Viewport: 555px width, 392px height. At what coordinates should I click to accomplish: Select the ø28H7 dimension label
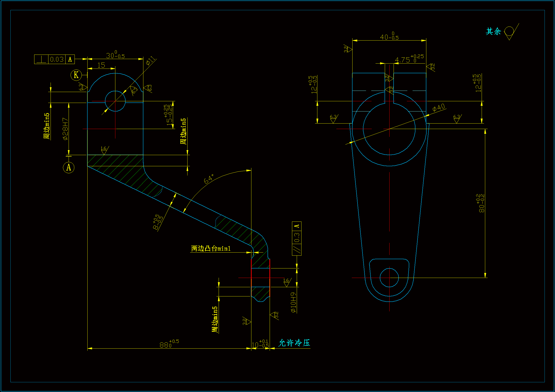click(65, 129)
